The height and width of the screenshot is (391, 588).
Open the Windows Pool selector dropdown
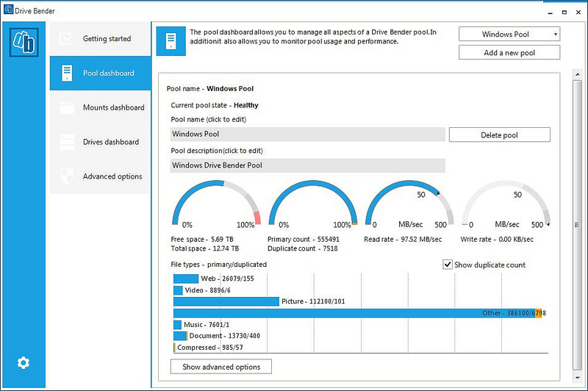509,34
